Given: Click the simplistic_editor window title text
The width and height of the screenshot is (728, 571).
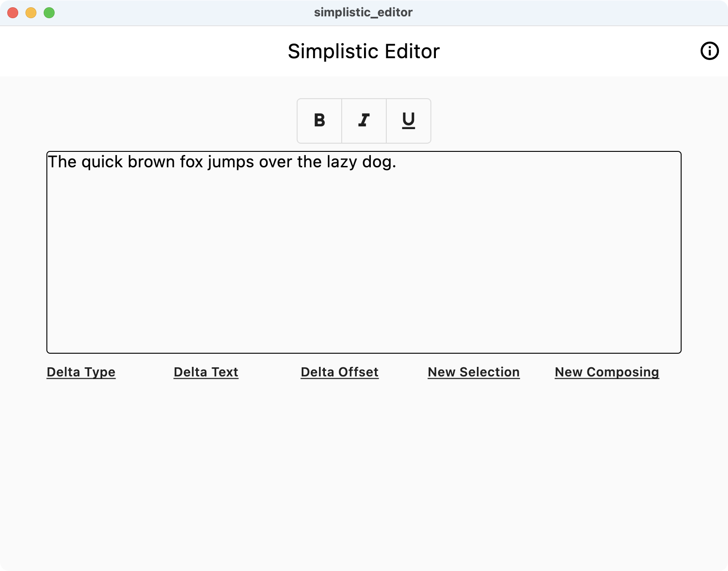Looking at the screenshot, I should (x=363, y=12).
